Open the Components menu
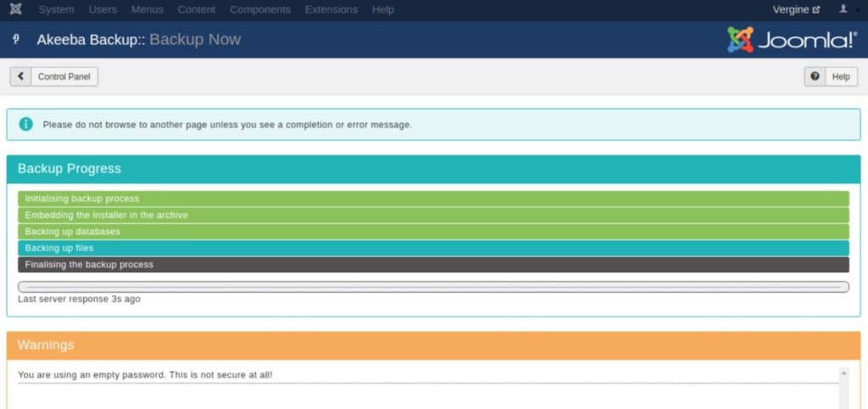868x409 pixels. [x=260, y=9]
